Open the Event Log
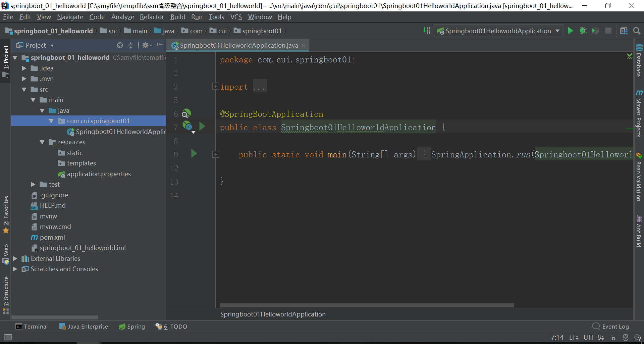The height and width of the screenshot is (344, 644). coord(610,327)
